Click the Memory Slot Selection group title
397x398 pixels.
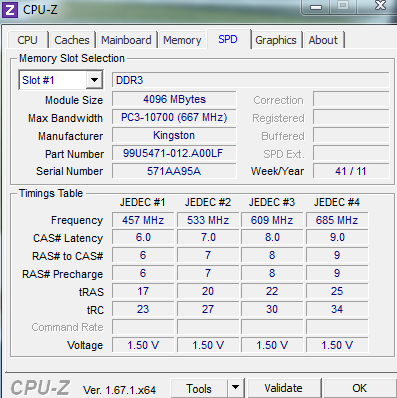coord(72,58)
